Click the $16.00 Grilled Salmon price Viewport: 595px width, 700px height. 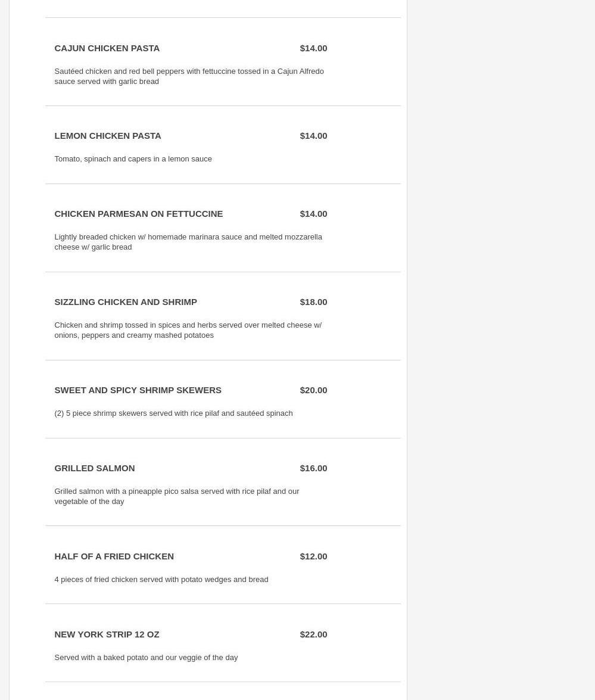coord(313,468)
